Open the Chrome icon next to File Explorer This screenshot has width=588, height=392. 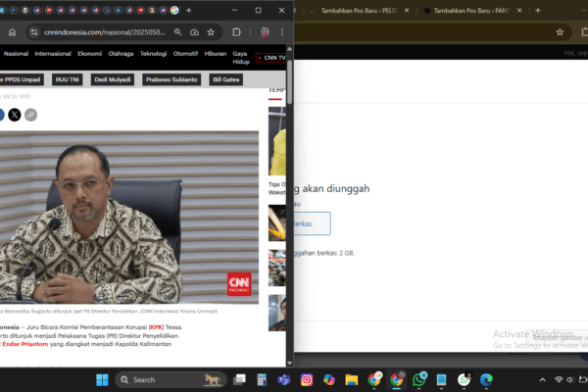click(x=374, y=380)
